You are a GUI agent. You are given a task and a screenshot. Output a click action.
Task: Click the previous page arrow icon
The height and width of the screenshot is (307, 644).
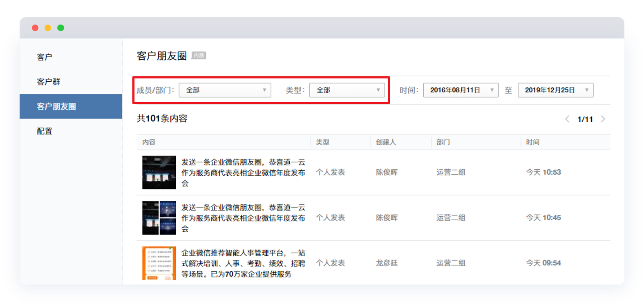pyautogui.click(x=567, y=119)
